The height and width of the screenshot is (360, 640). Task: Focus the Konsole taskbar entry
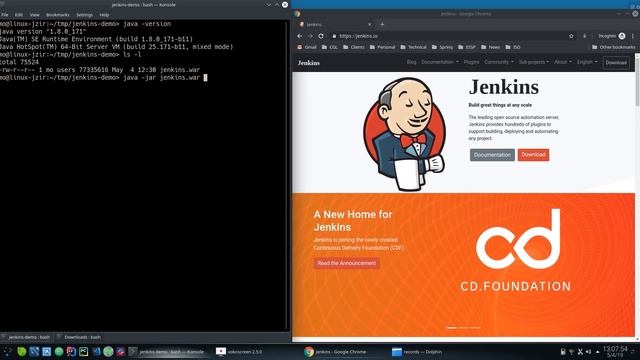(167, 351)
